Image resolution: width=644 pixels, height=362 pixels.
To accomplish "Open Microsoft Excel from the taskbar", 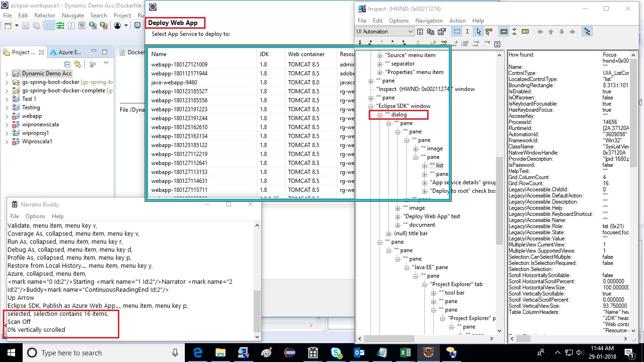I will [x=405, y=352].
